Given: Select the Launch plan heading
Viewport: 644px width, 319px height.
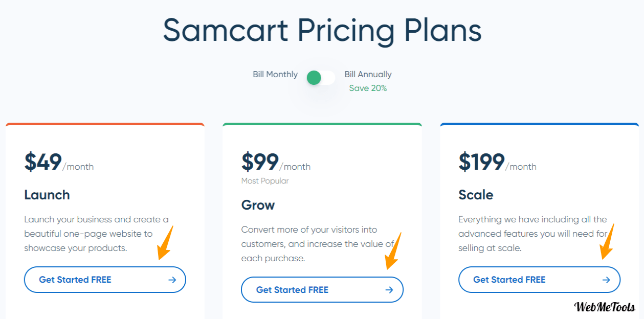Looking at the screenshot, I should (x=47, y=195).
